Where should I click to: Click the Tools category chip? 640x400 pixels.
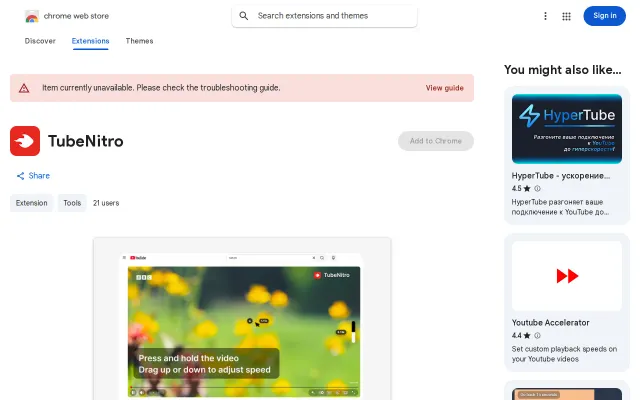72,203
